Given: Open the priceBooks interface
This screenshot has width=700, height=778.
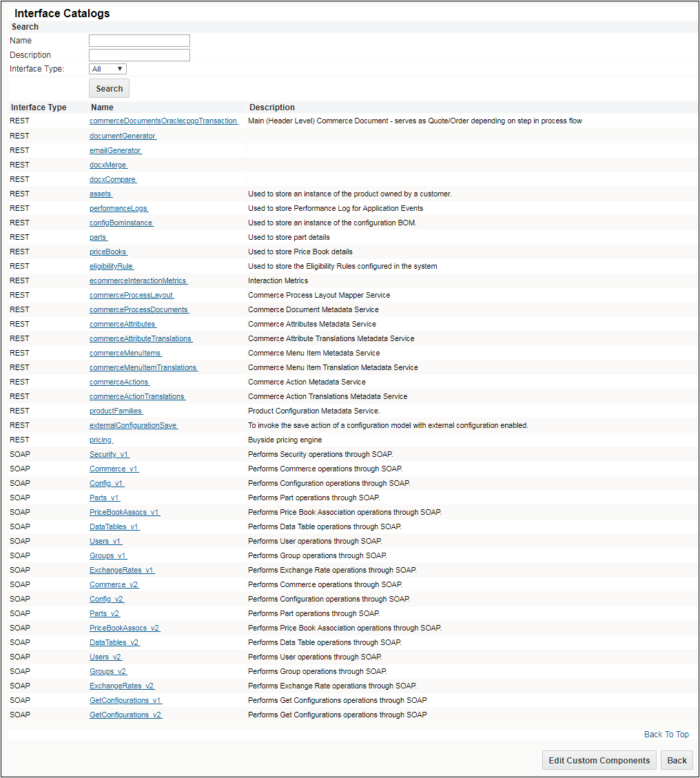Looking at the screenshot, I should (x=108, y=252).
